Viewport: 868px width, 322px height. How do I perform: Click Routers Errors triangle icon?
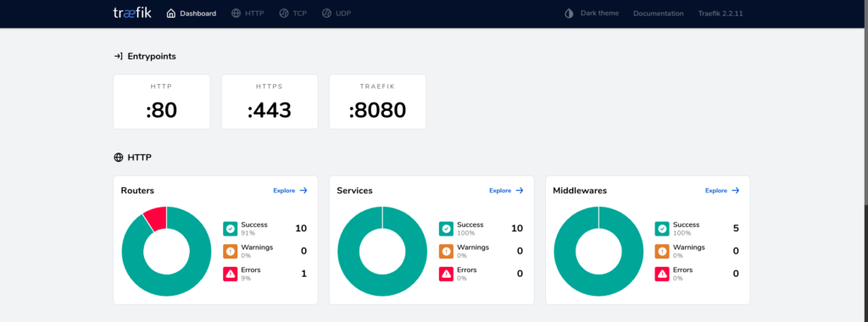click(x=231, y=274)
